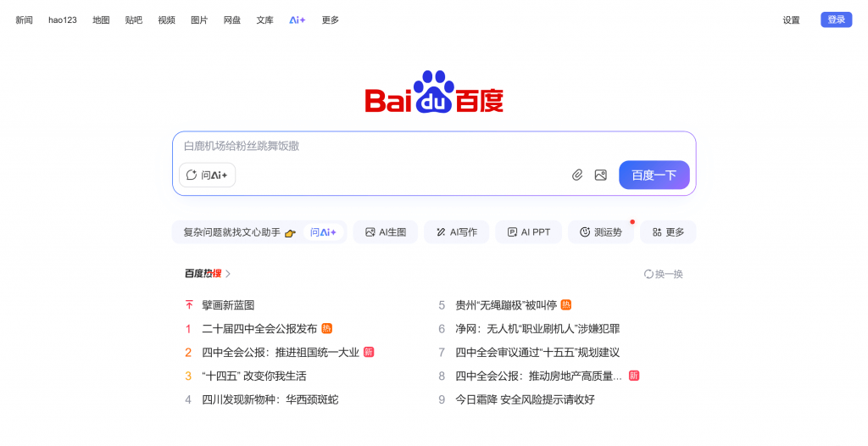Open the 新闻 navigation item

[24, 20]
